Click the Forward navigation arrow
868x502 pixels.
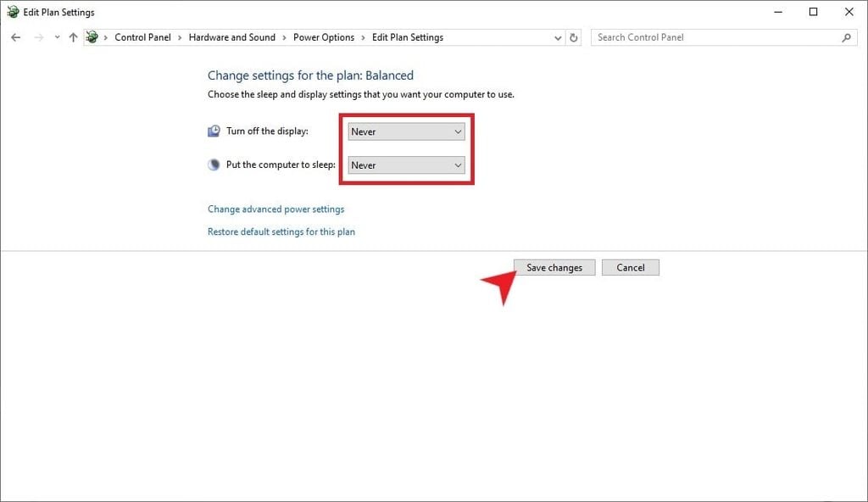click(37, 36)
